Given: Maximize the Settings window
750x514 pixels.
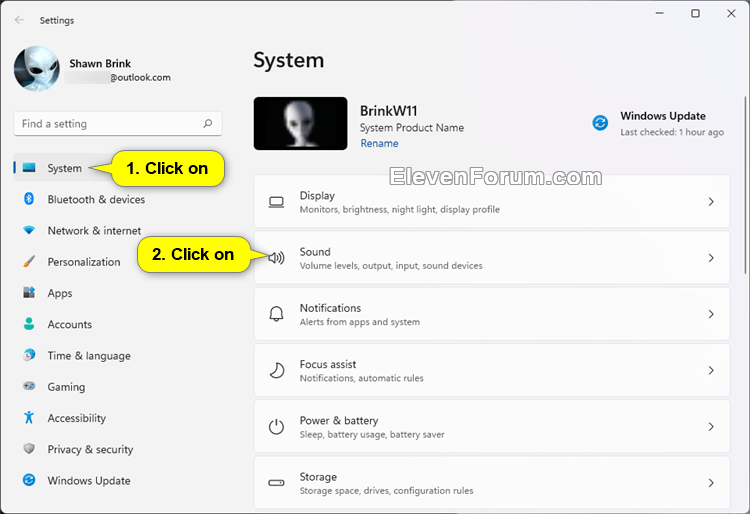Looking at the screenshot, I should 695,13.
